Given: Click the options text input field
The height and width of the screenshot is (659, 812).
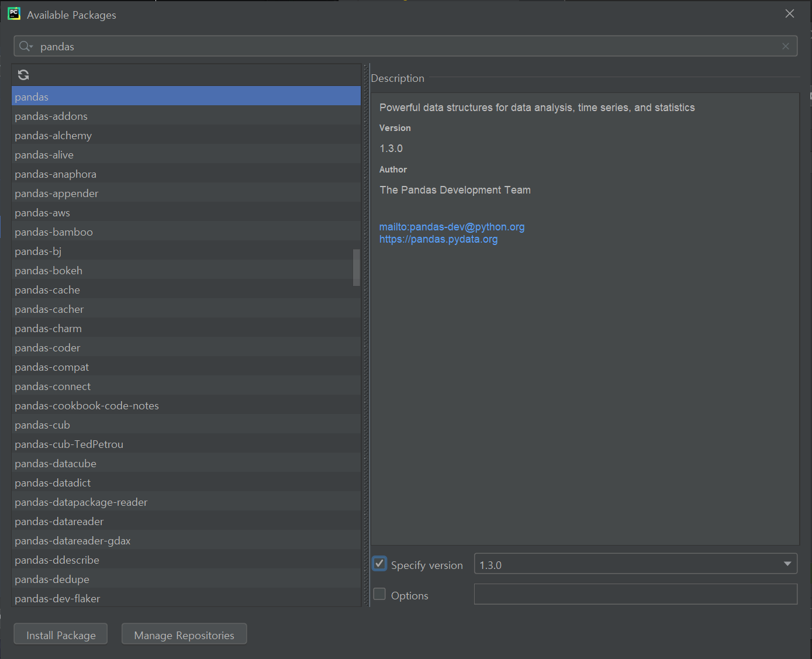Looking at the screenshot, I should point(635,594).
